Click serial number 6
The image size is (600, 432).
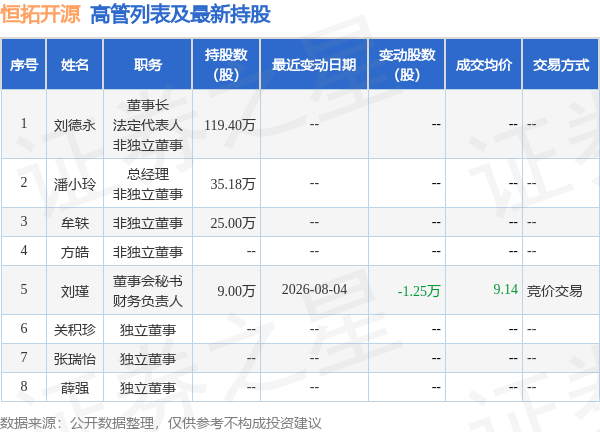tap(24, 328)
